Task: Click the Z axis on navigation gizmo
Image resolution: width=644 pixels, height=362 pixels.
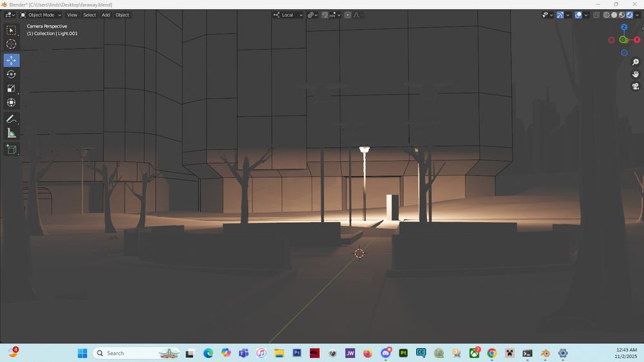Action: point(624,27)
